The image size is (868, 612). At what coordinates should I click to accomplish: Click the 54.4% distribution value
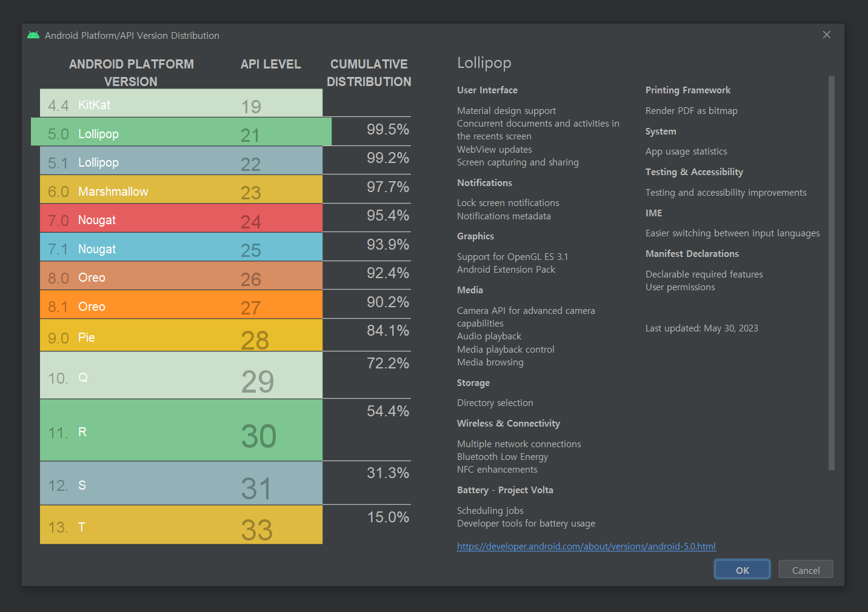pos(388,411)
